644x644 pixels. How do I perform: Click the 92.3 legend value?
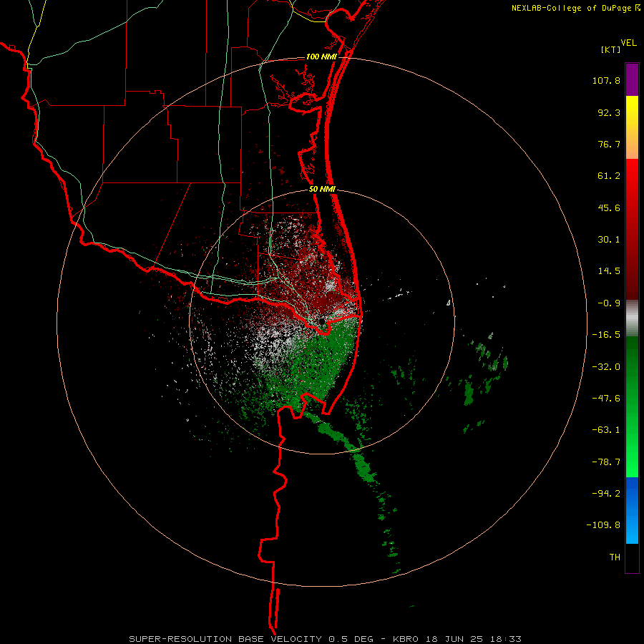click(609, 112)
